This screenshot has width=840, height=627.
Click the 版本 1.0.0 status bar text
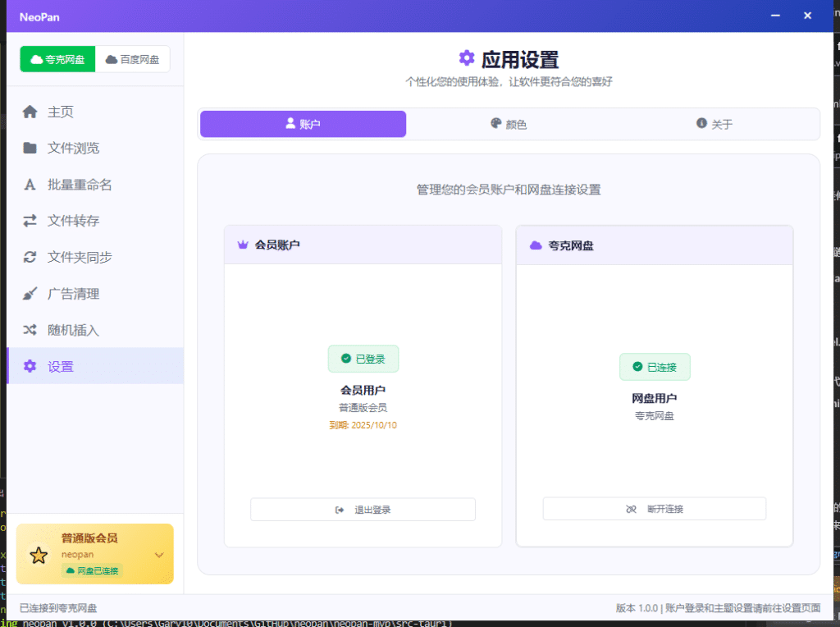pyautogui.click(x=637, y=607)
